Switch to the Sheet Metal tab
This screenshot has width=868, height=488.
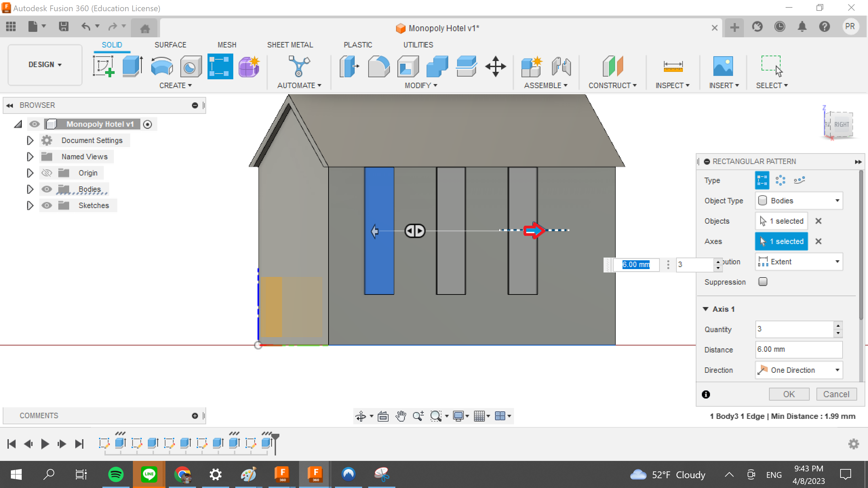click(x=290, y=44)
